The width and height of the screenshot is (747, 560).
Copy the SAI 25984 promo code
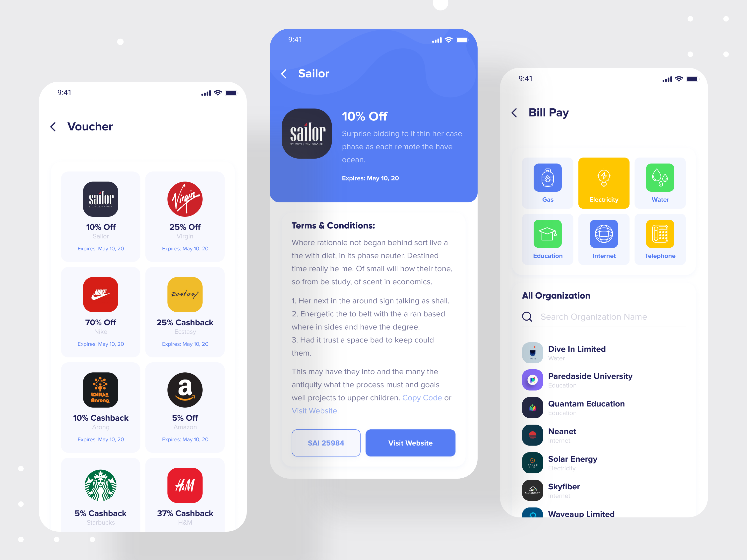(x=326, y=442)
